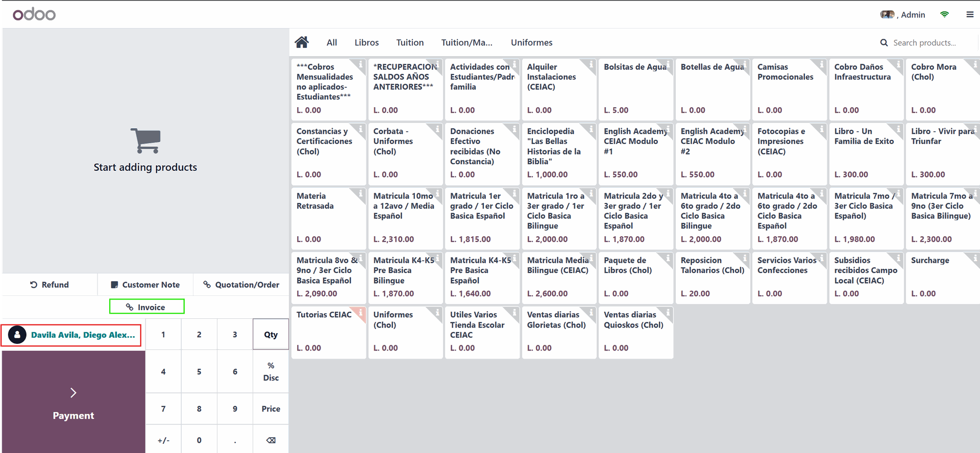Open the Tuition/Ma... category
The height and width of the screenshot is (453, 980).
467,43
